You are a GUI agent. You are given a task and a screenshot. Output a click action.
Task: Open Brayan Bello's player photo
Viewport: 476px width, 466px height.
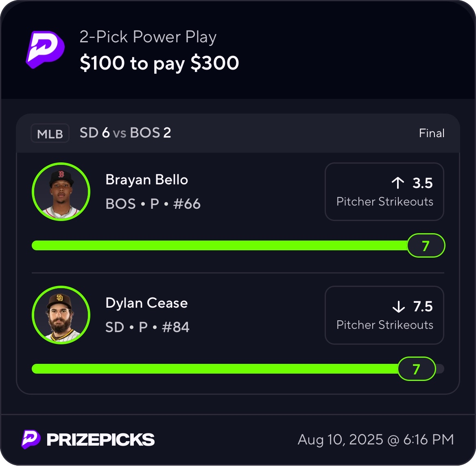(x=61, y=192)
